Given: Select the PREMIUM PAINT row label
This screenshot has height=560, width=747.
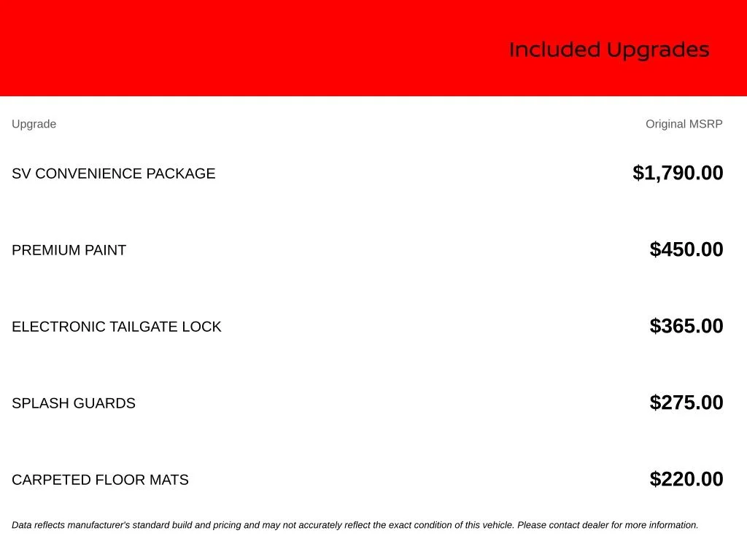Looking at the screenshot, I should pos(69,250).
